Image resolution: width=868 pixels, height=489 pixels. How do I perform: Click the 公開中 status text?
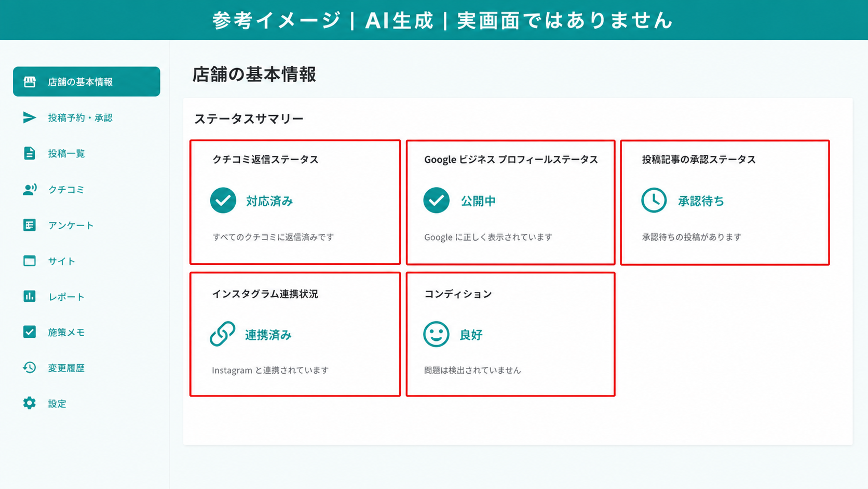tap(478, 201)
